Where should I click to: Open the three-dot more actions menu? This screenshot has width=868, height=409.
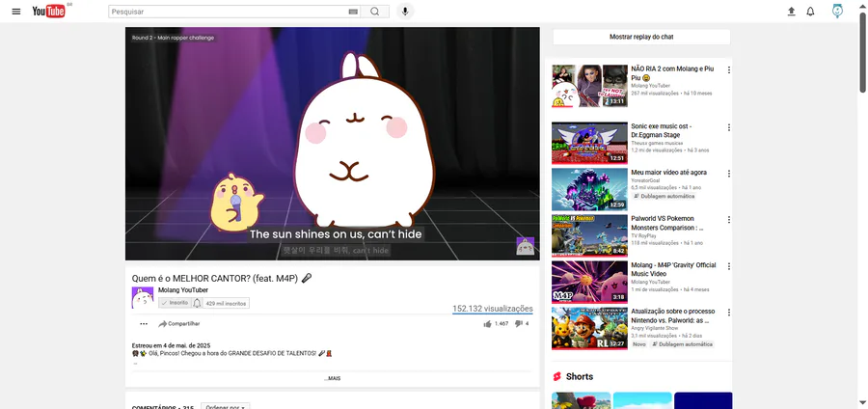pyautogui.click(x=144, y=324)
